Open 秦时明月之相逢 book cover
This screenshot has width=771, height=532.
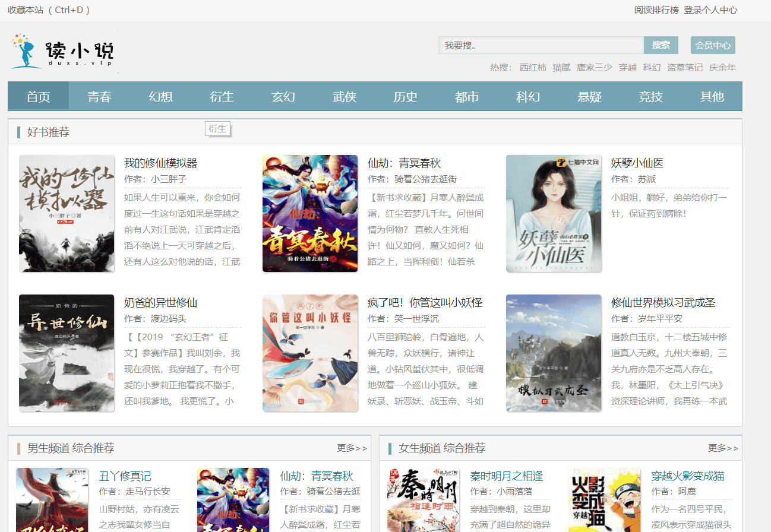(424, 500)
